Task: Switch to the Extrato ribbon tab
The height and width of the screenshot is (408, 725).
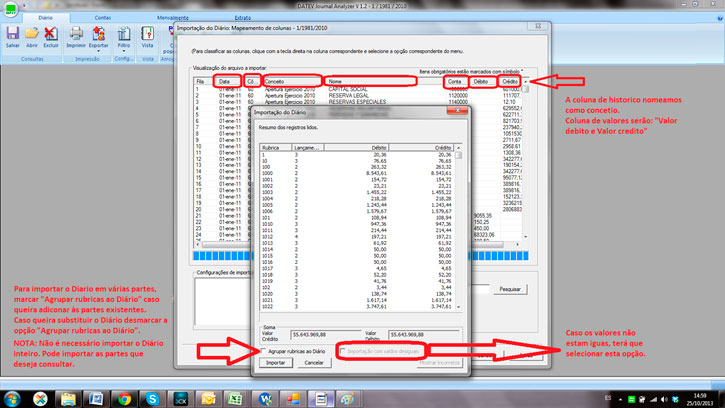Action: [x=242, y=18]
